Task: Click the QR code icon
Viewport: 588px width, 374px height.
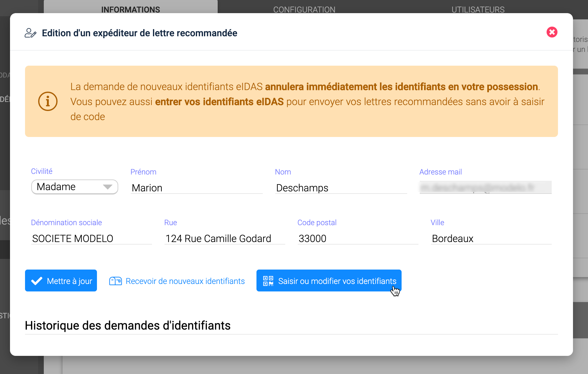Action: 268,281
